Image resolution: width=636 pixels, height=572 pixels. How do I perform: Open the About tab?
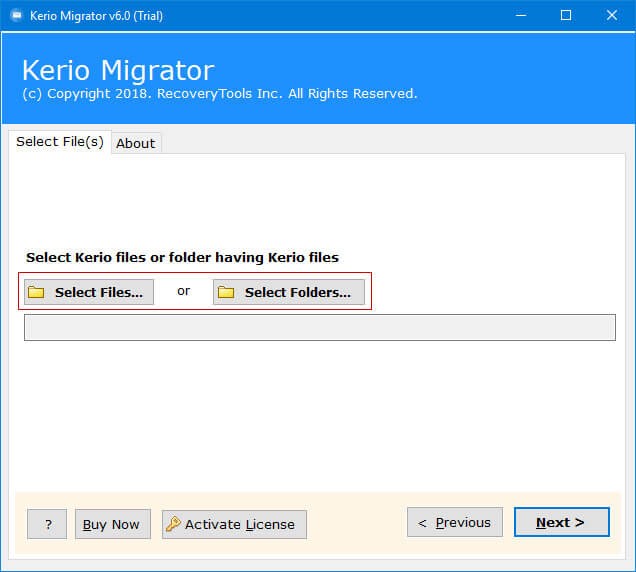coord(136,143)
